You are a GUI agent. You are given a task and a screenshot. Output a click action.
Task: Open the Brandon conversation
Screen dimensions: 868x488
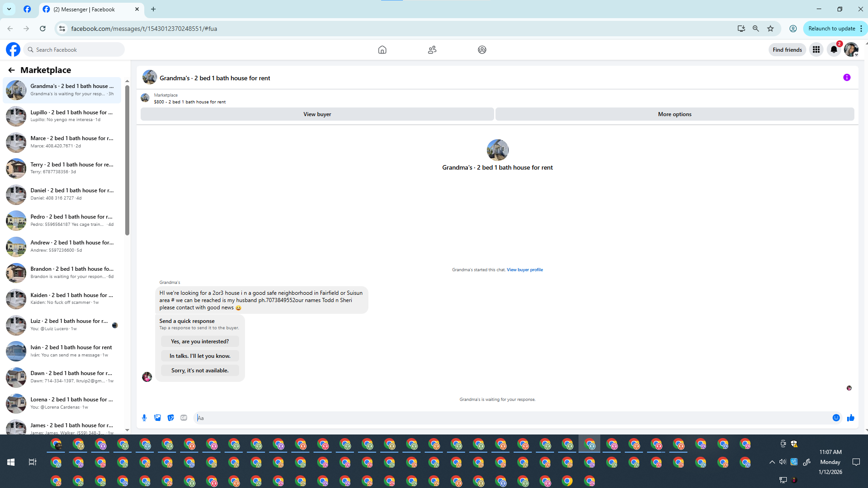click(x=63, y=273)
